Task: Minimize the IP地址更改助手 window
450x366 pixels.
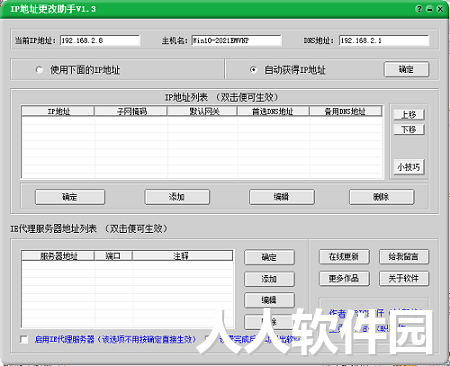Action: (430, 9)
